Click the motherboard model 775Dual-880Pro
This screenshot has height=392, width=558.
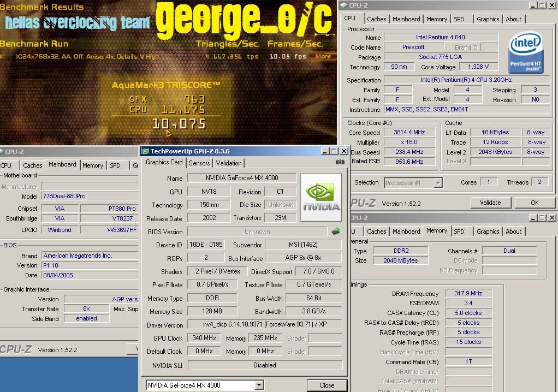pos(90,196)
